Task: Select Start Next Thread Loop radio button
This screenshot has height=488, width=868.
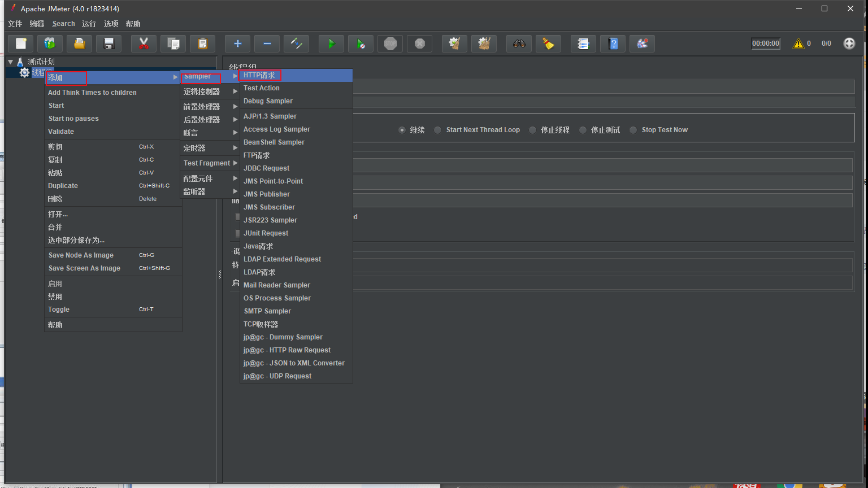Action: pos(437,130)
